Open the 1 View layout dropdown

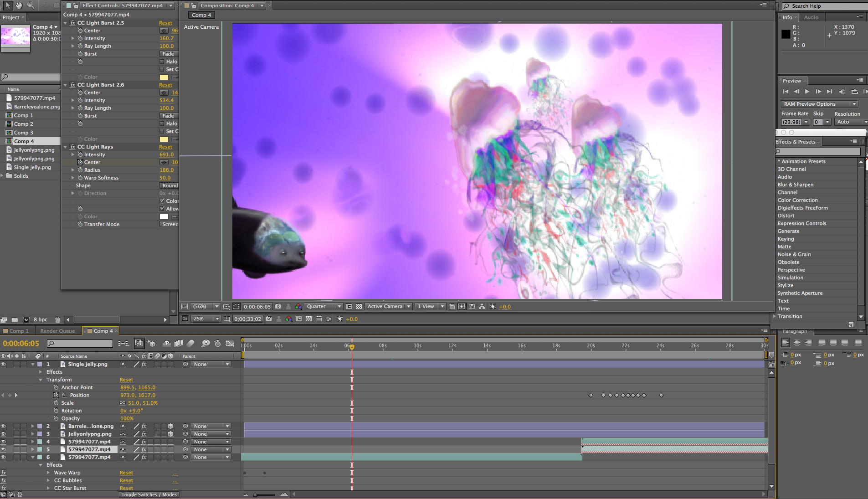(431, 307)
